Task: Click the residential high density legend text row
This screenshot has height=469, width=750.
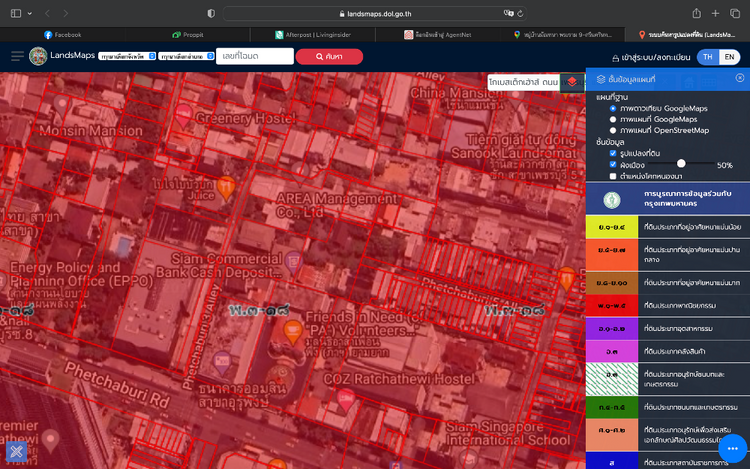Action: pyautogui.click(x=692, y=283)
